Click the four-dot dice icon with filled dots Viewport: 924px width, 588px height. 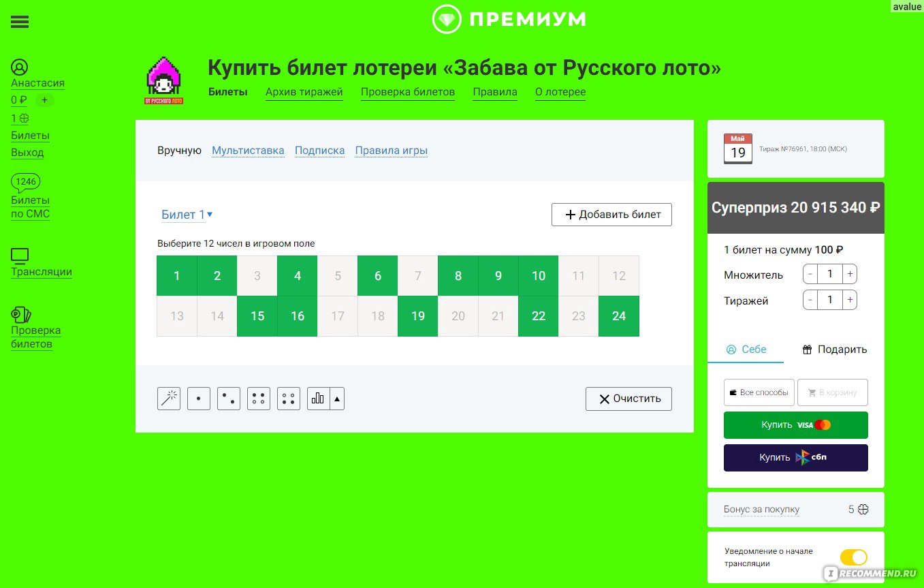[259, 399]
